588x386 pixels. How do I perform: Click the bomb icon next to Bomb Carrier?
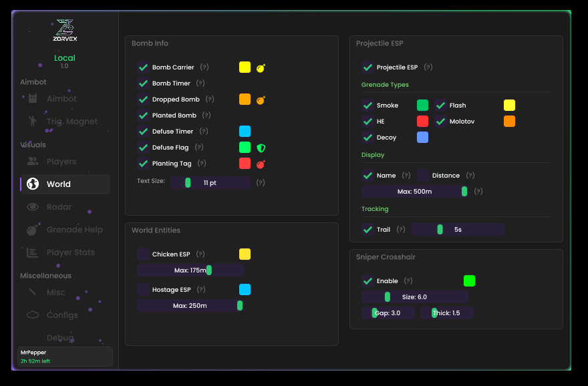pos(261,67)
